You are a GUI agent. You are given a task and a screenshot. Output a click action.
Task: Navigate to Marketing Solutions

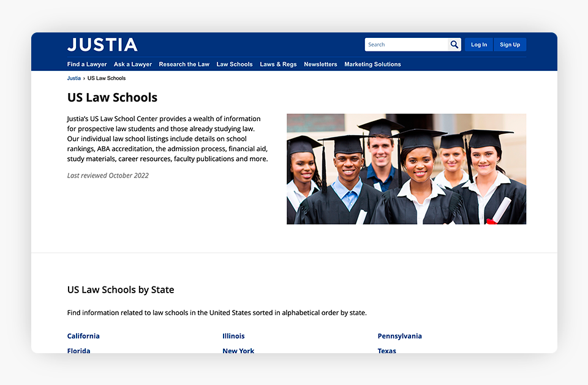click(372, 64)
